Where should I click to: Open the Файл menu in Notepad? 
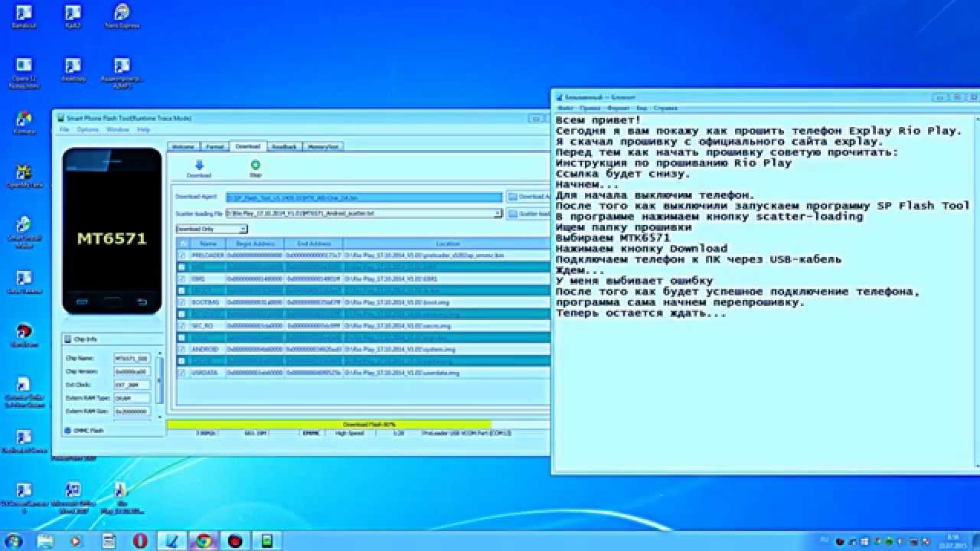(566, 109)
